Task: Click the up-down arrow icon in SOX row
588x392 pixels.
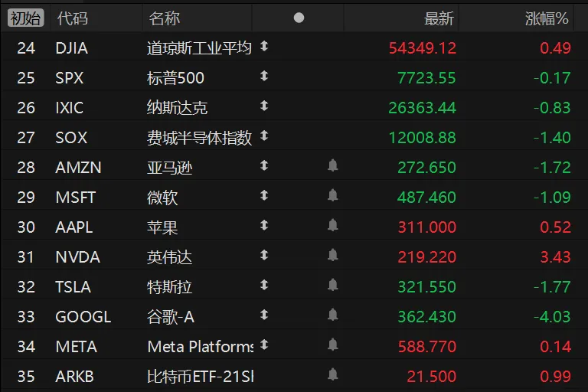Action: (264, 136)
